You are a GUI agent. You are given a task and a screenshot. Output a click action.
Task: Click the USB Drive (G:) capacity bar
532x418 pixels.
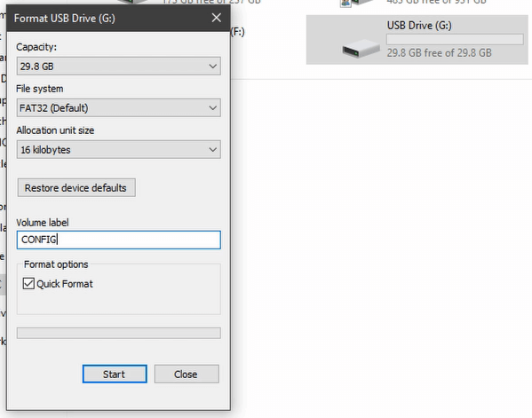(x=455, y=39)
